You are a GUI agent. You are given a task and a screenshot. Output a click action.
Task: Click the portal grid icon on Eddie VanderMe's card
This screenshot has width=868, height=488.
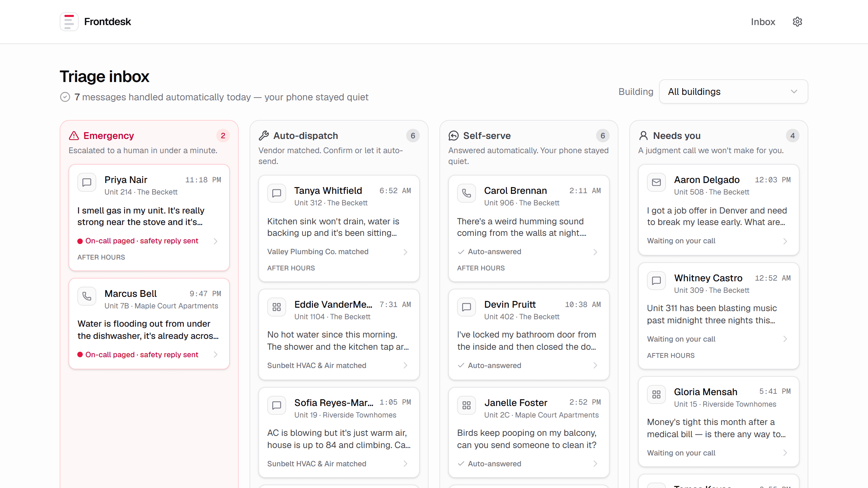pyautogui.click(x=277, y=307)
